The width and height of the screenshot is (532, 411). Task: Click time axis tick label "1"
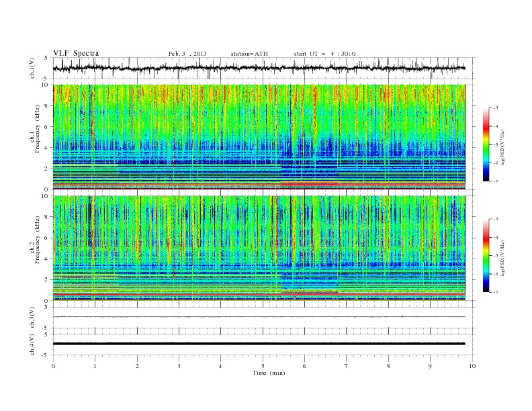click(95, 366)
